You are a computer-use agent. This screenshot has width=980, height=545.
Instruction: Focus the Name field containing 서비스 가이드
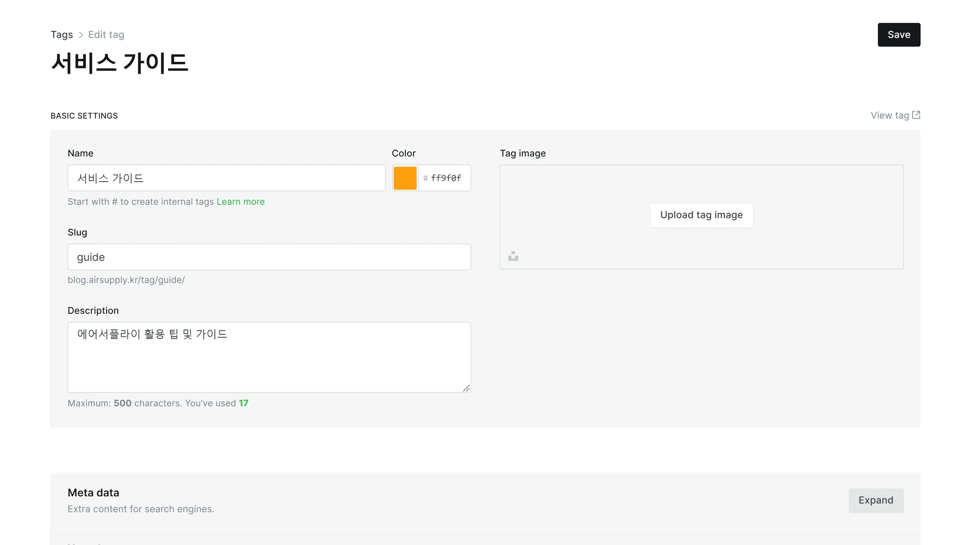[226, 178]
